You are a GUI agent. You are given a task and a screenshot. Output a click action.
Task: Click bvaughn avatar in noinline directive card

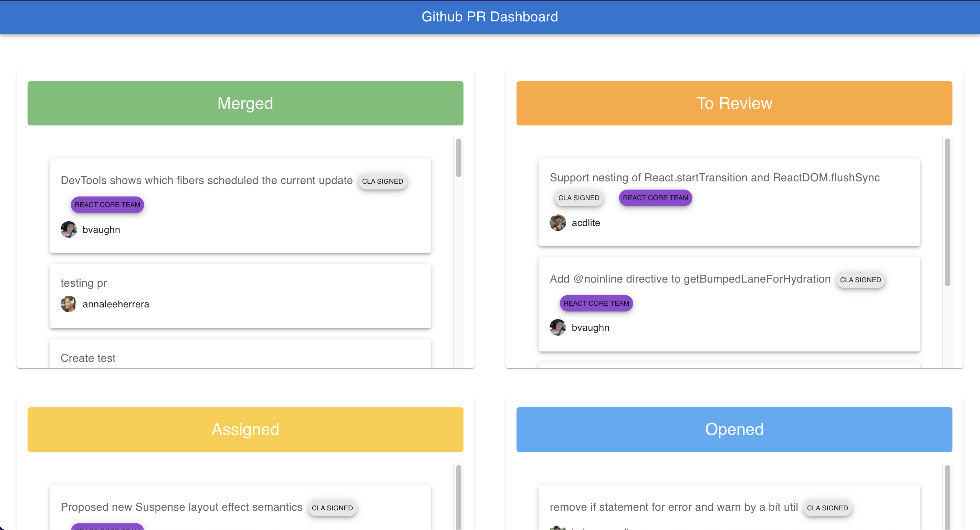557,327
